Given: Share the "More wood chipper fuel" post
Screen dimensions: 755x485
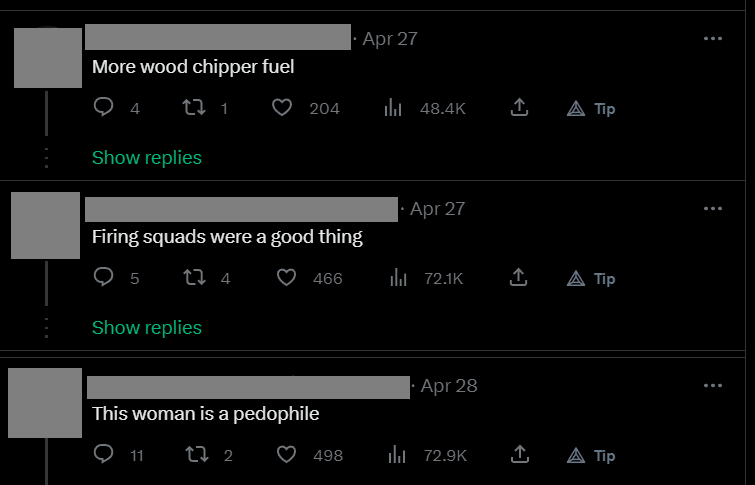Looking at the screenshot, I should tap(519, 107).
